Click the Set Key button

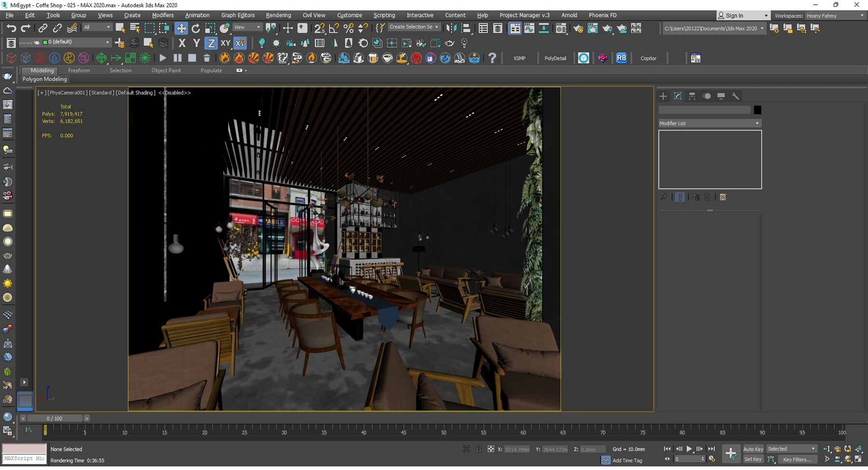tap(753, 459)
